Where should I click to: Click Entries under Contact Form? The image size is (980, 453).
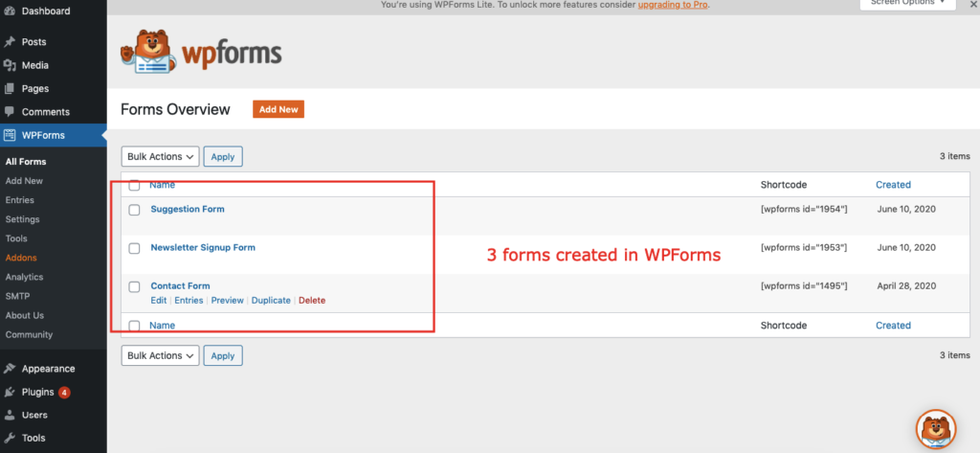[189, 301]
